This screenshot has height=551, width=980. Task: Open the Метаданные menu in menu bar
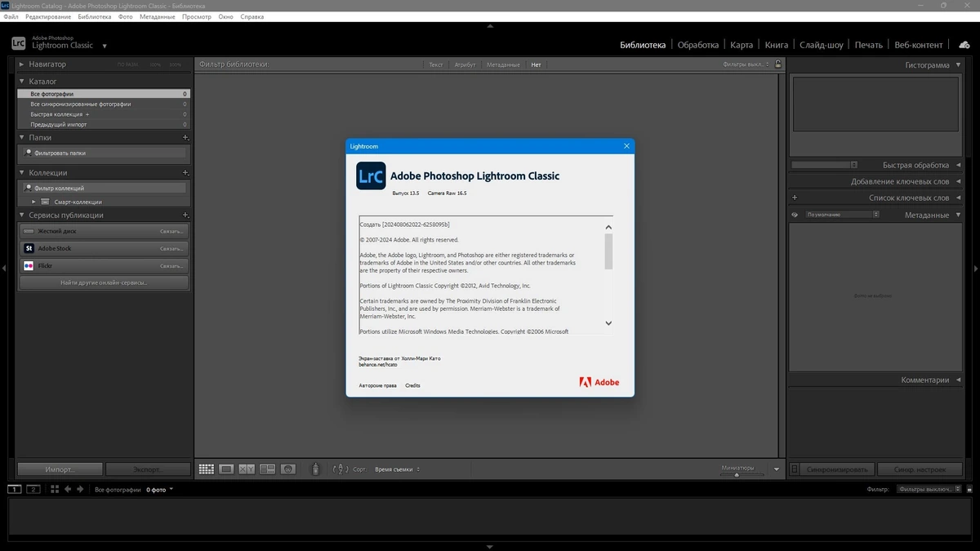click(158, 16)
